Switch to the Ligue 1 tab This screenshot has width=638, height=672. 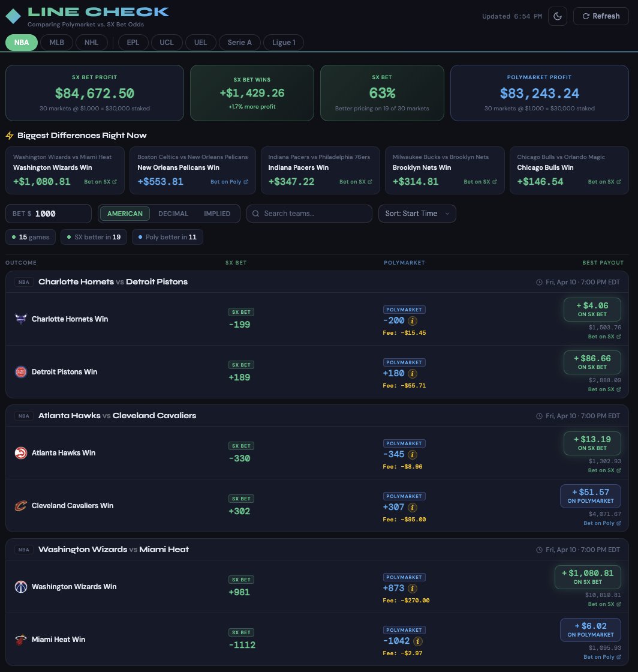tap(284, 43)
